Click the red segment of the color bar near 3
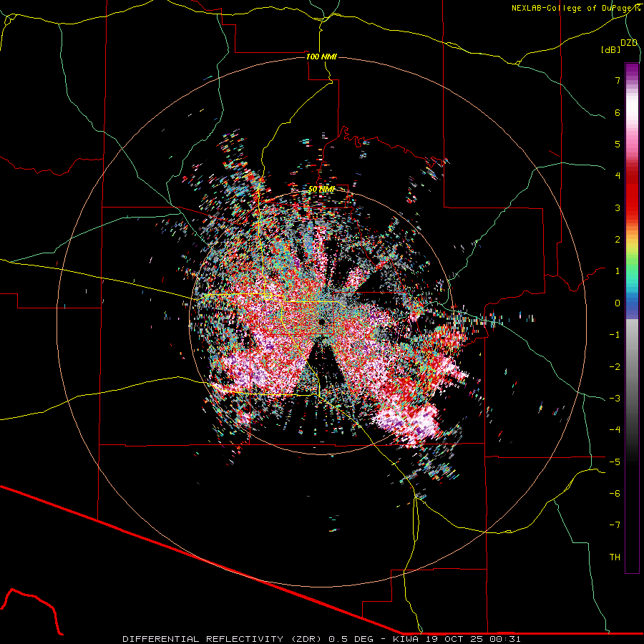This screenshot has width=644, height=644. 632,201
